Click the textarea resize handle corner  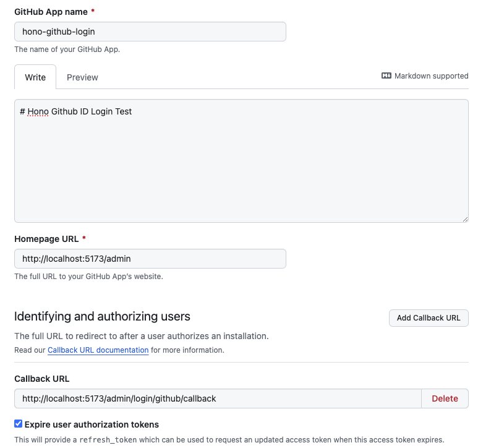465,219
